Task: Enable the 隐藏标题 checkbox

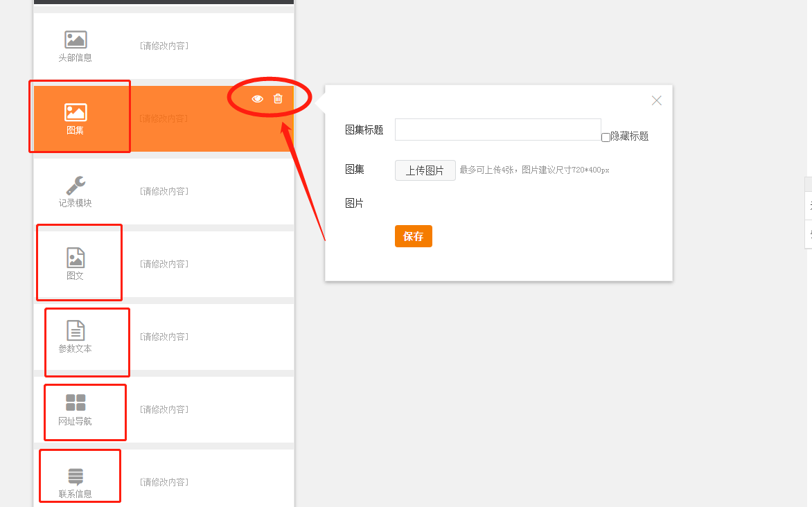Action: 606,137
